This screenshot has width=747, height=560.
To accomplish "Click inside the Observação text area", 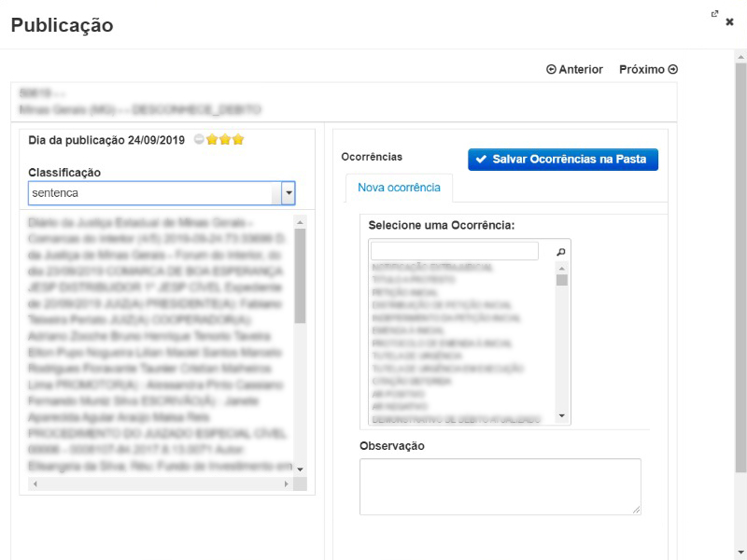I will click(x=500, y=485).
